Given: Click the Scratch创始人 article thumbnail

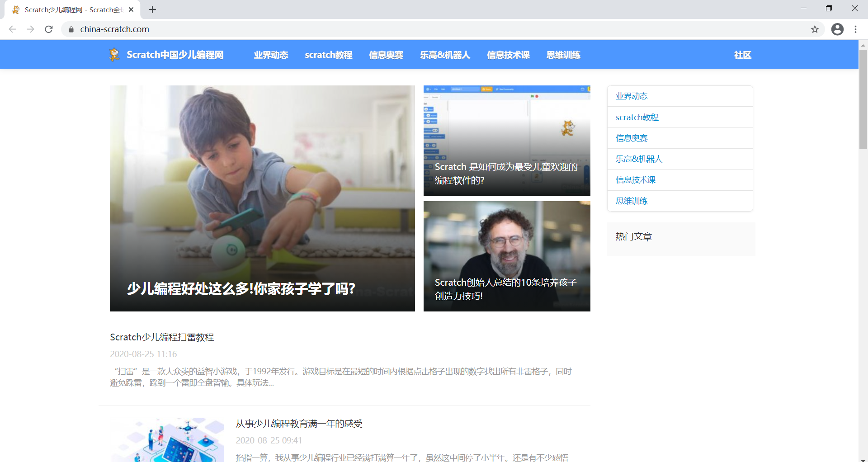Looking at the screenshot, I should pos(506,256).
